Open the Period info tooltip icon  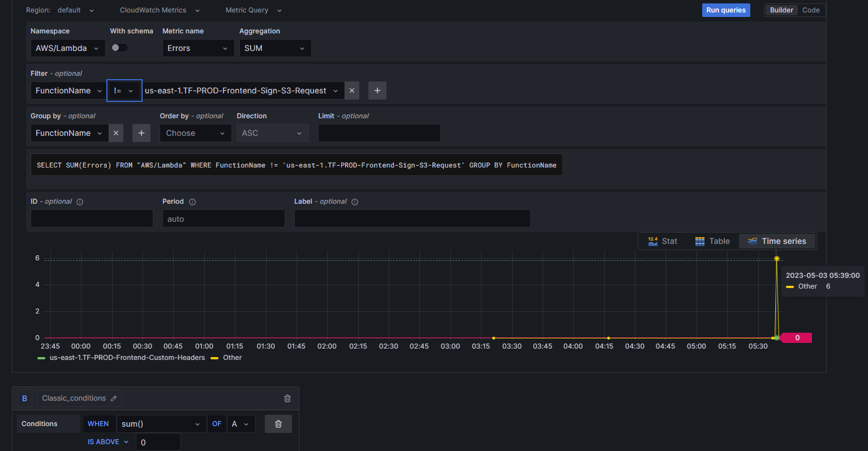[x=191, y=201]
